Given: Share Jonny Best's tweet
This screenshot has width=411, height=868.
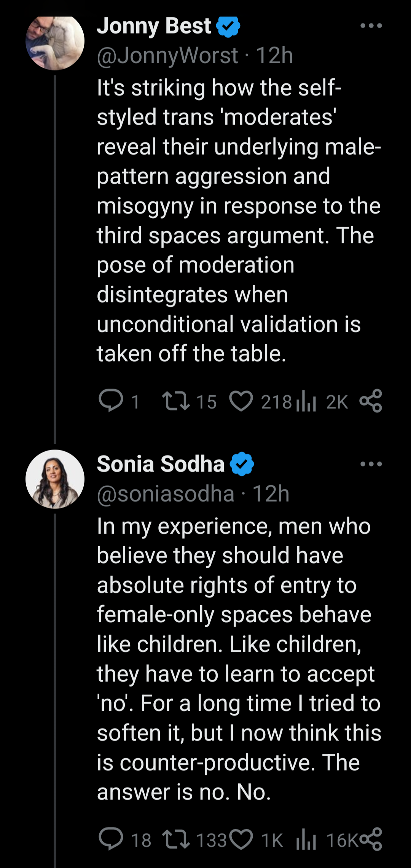Looking at the screenshot, I should (371, 401).
